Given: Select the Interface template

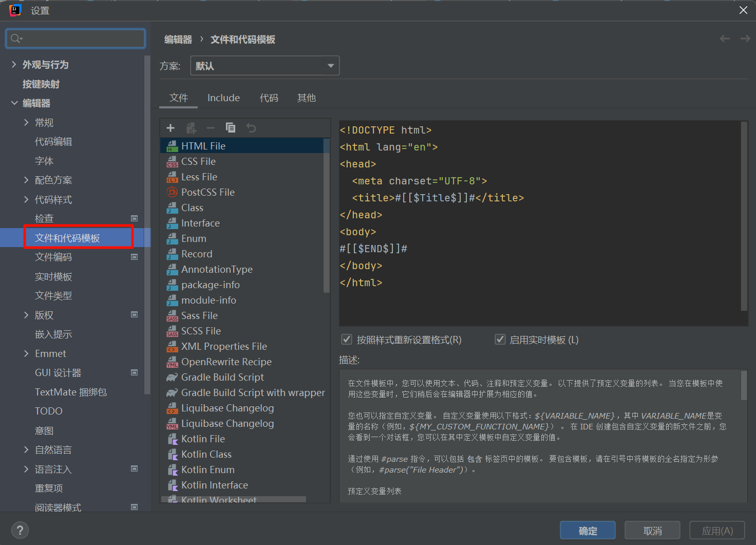Looking at the screenshot, I should 200,223.
